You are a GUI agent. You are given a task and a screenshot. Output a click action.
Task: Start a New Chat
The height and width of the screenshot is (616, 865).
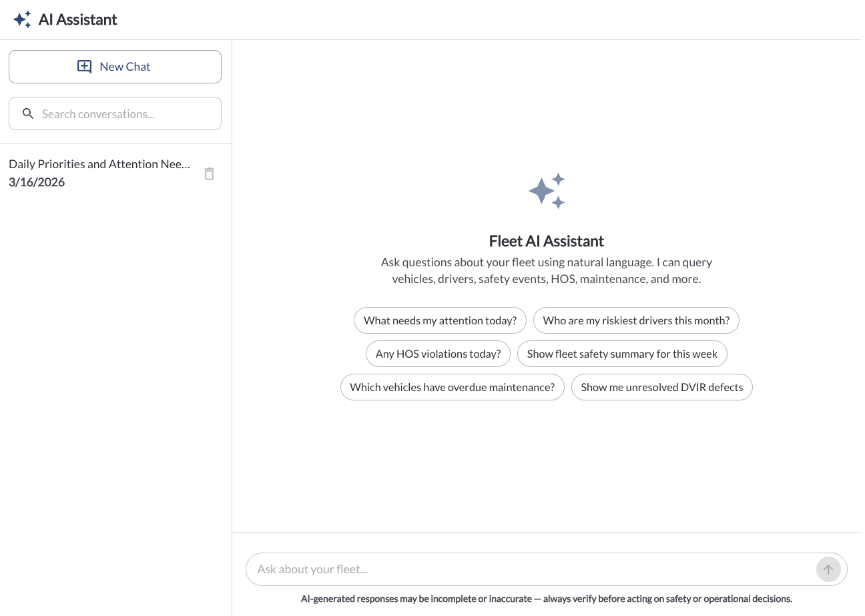click(115, 67)
